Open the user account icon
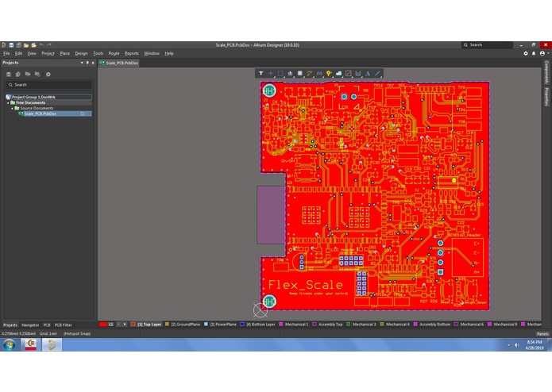 click(542, 53)
